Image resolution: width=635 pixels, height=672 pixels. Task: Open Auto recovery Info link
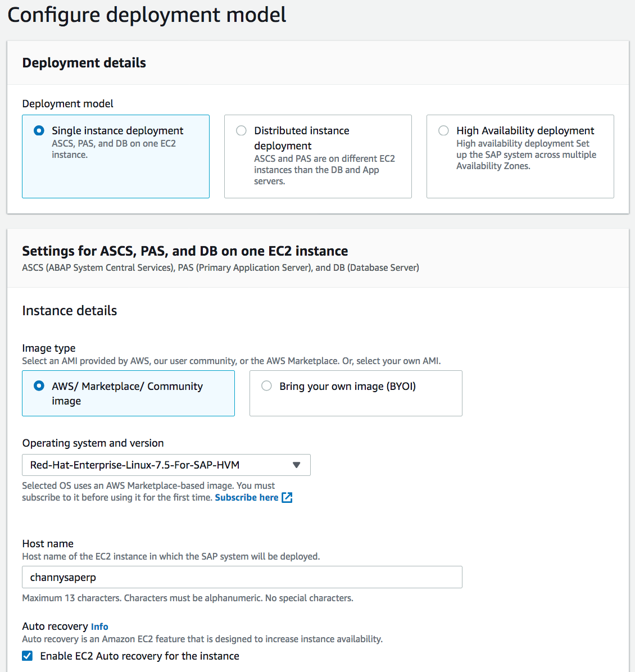pos(99,626)
